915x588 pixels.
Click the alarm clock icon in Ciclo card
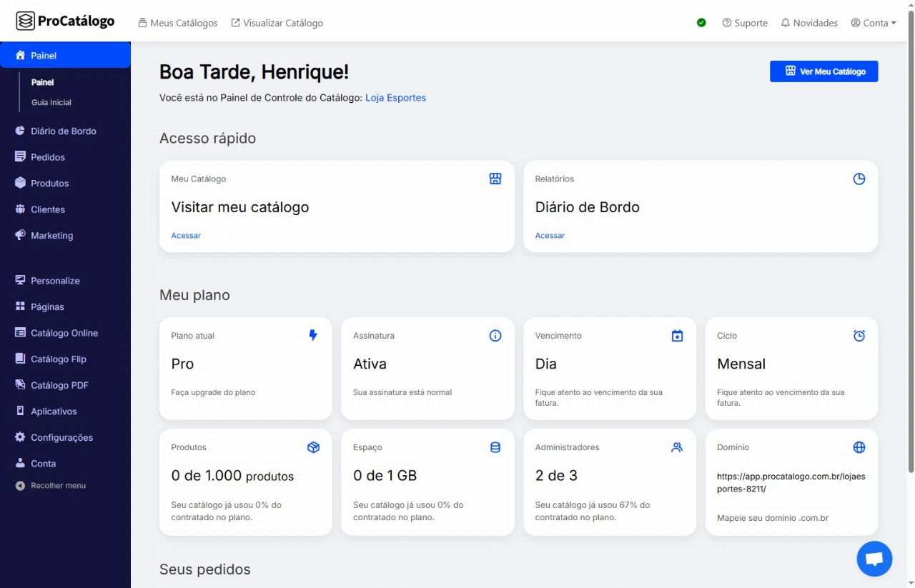click(x=859, y=336)
